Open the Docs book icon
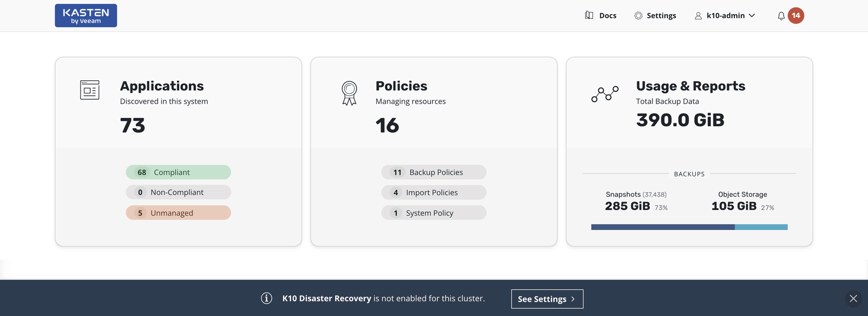Viewport: 868px width, 316px height. [589, 15]
